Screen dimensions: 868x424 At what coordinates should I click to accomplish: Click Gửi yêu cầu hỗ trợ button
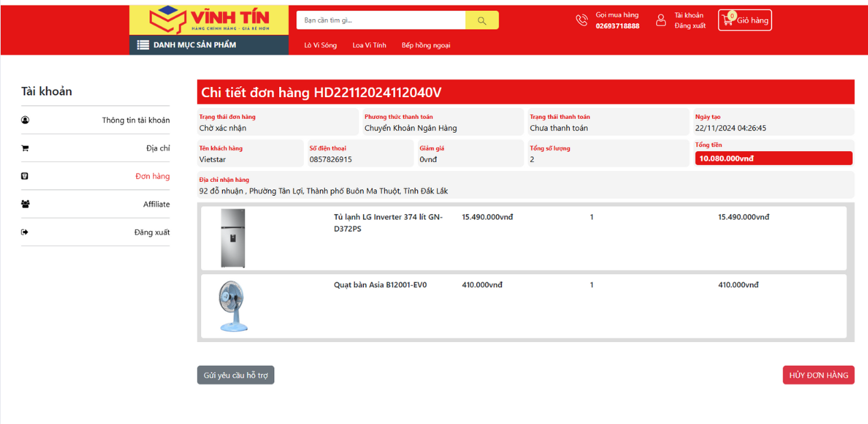[236, 375]
